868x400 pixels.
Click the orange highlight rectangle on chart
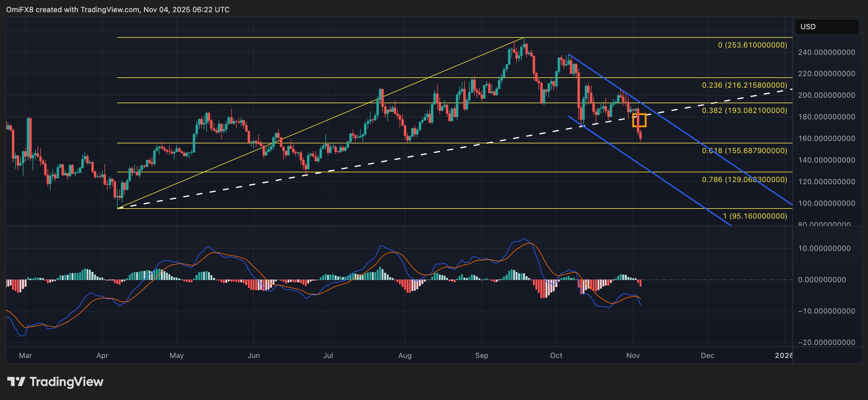(x=639, y=120)
